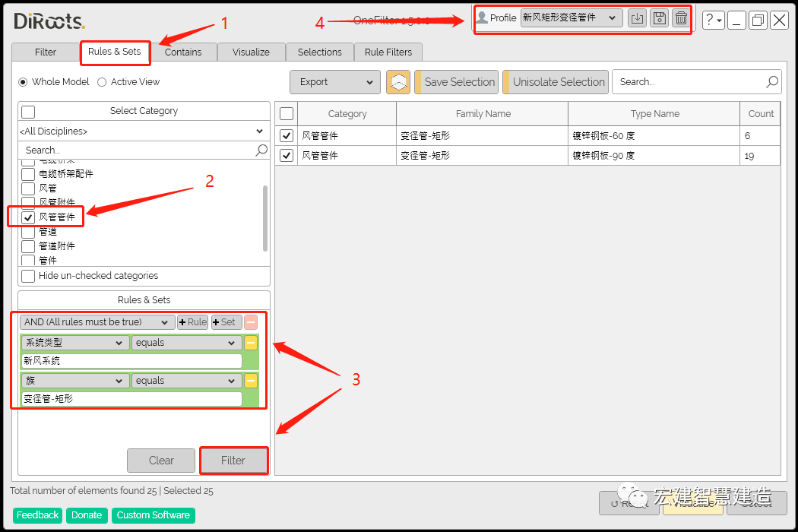The height and width of the screenshot is (532, 798).
Task: Enable Hide un-checked categories checkbox
Action: [28, 276]
